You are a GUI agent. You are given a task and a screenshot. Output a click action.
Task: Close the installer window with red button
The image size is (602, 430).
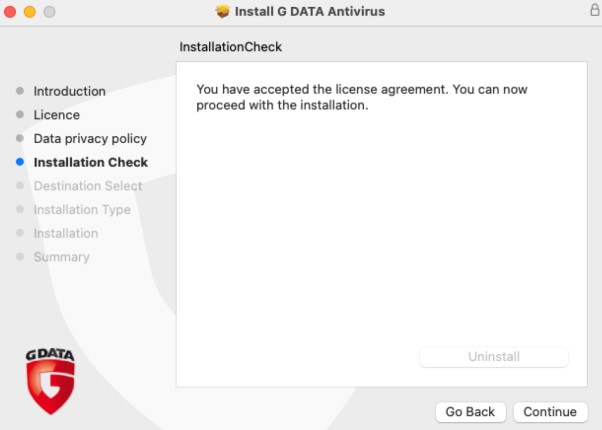[x=11, y=11]
